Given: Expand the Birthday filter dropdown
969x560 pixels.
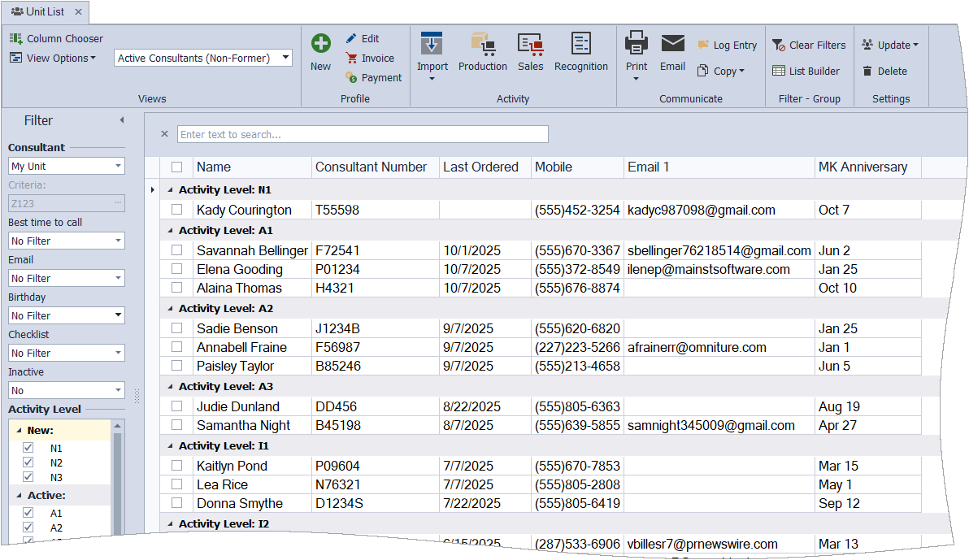Looking at the screenshot, I should point(119,315).
